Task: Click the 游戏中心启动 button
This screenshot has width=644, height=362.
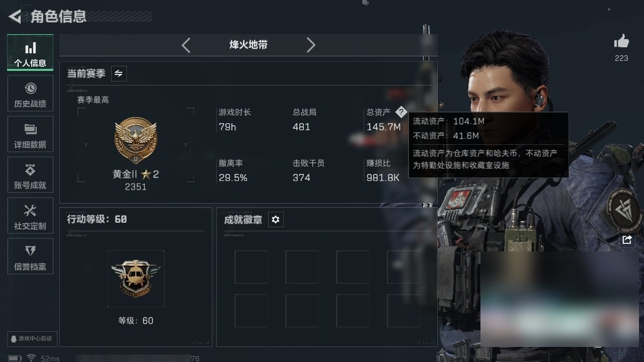Action: [x=31, y=338]
